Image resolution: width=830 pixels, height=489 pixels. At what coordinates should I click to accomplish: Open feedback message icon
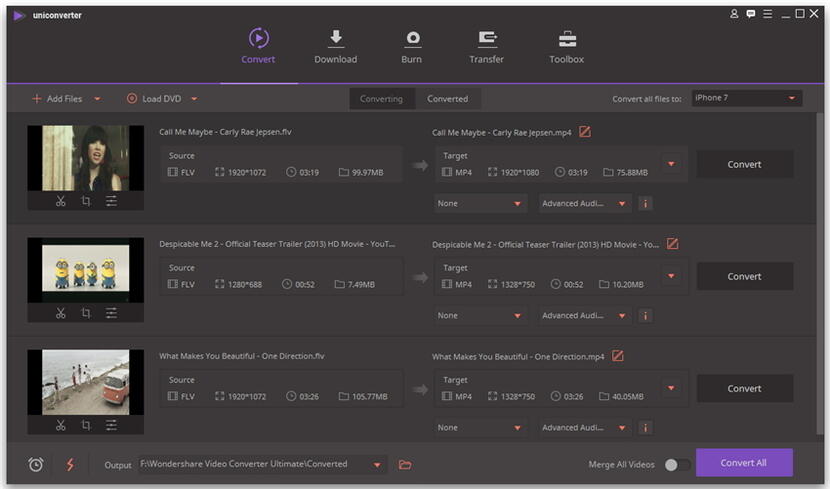(x=751, y=14)
